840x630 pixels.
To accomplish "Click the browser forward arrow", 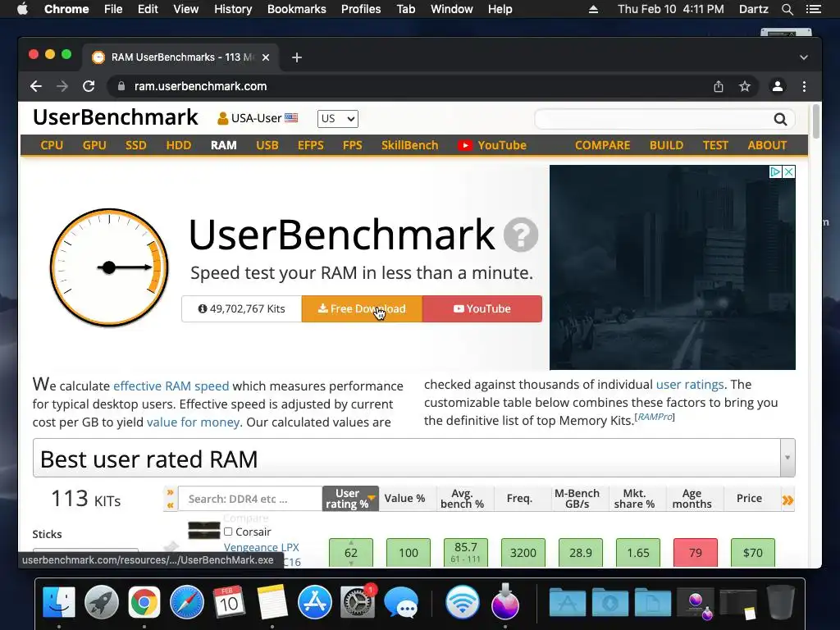I will 62,86.
